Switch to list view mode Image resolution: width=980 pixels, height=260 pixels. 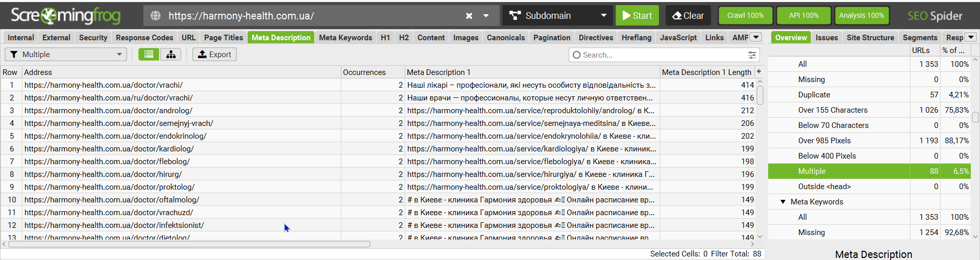point(149,54)
